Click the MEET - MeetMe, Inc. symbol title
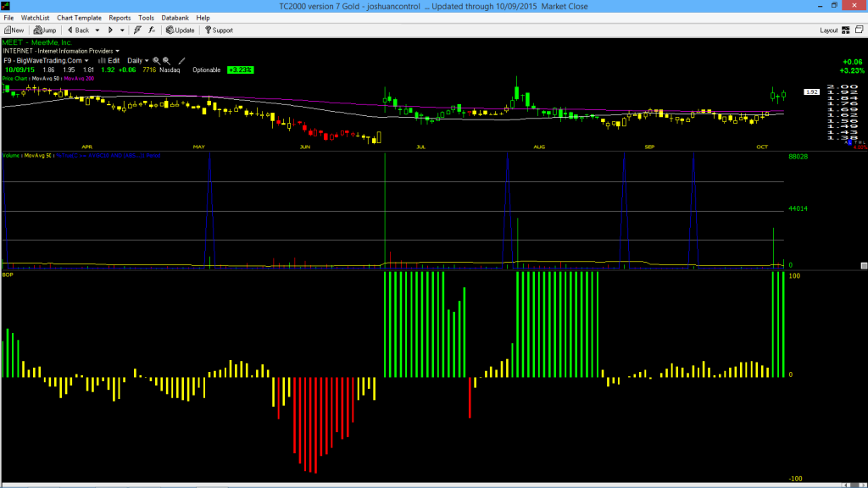This screenshot has height=488, width=868. (37, 42)
